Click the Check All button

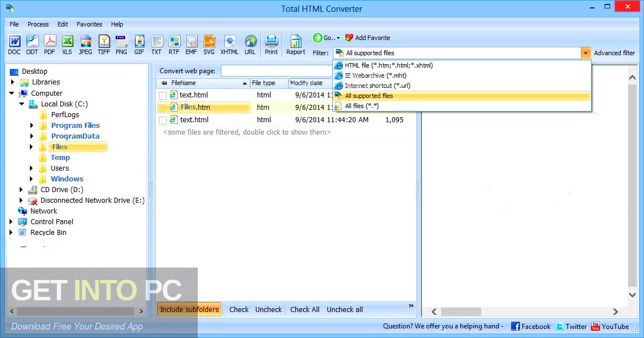click(305, 310)
